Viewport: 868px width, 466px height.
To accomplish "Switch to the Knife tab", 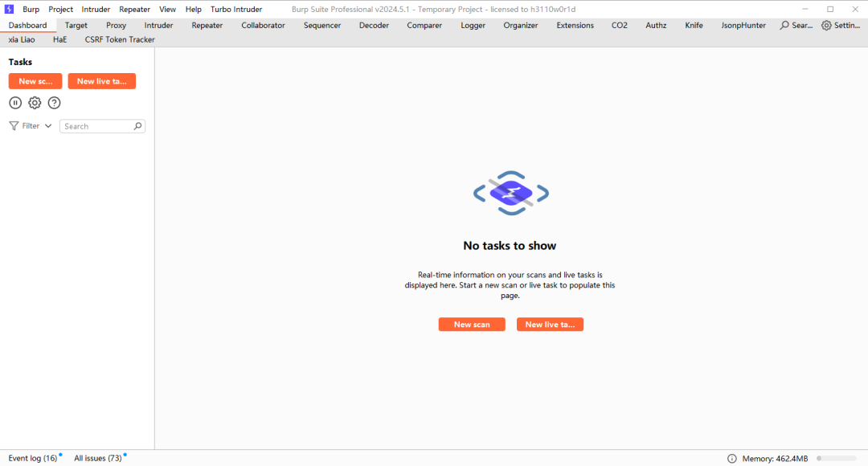I will tap(694, 26).
